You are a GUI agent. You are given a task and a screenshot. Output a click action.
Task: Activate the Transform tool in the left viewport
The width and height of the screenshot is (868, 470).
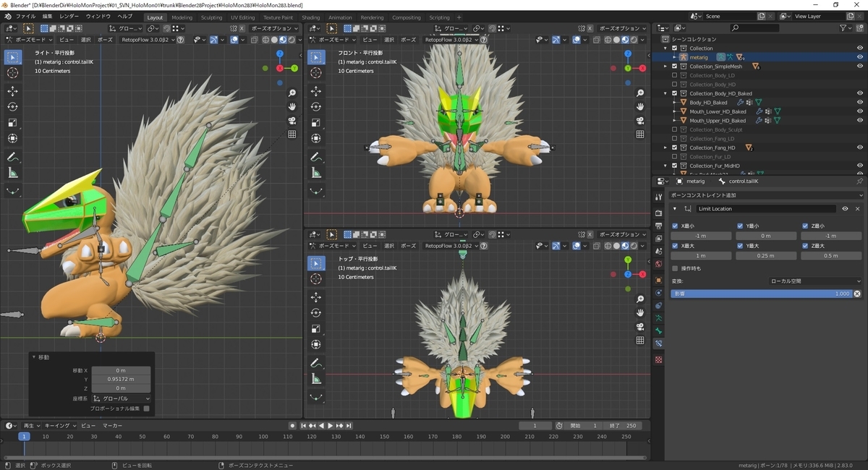tap(13, 139)
